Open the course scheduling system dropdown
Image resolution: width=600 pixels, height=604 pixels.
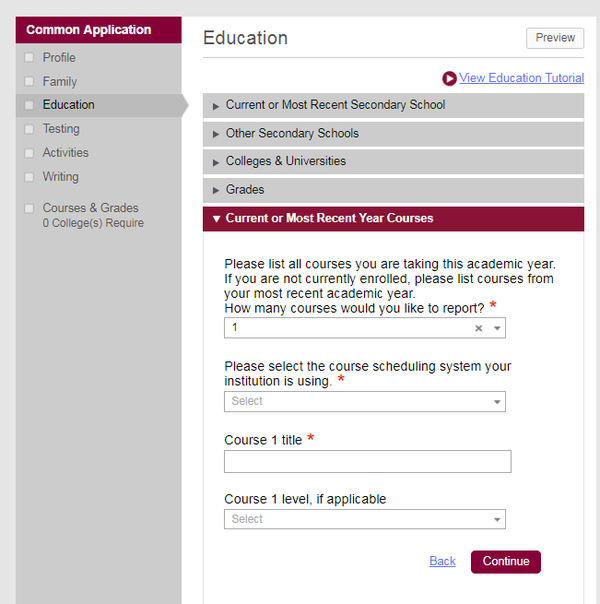point(365,401)
